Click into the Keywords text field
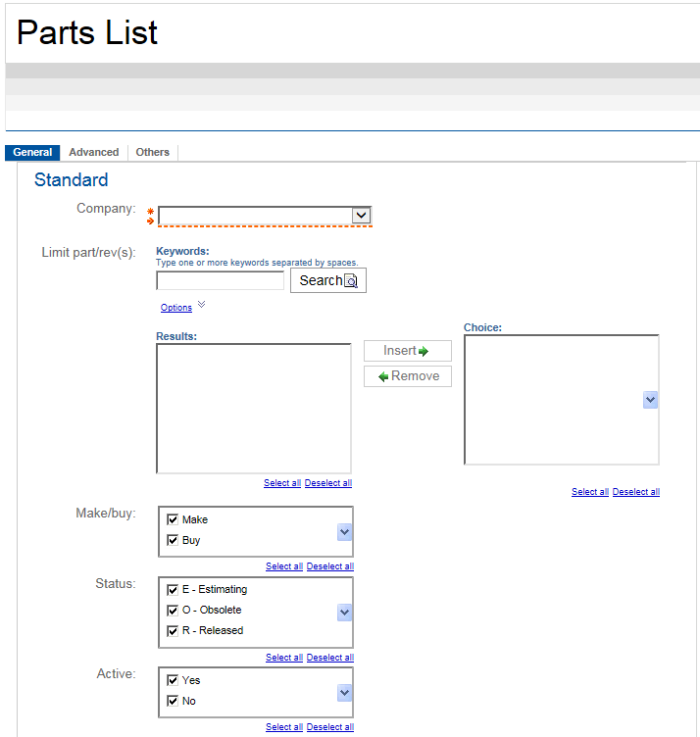Viewport: 700px width, 737px height. click(x=220, y=281)
